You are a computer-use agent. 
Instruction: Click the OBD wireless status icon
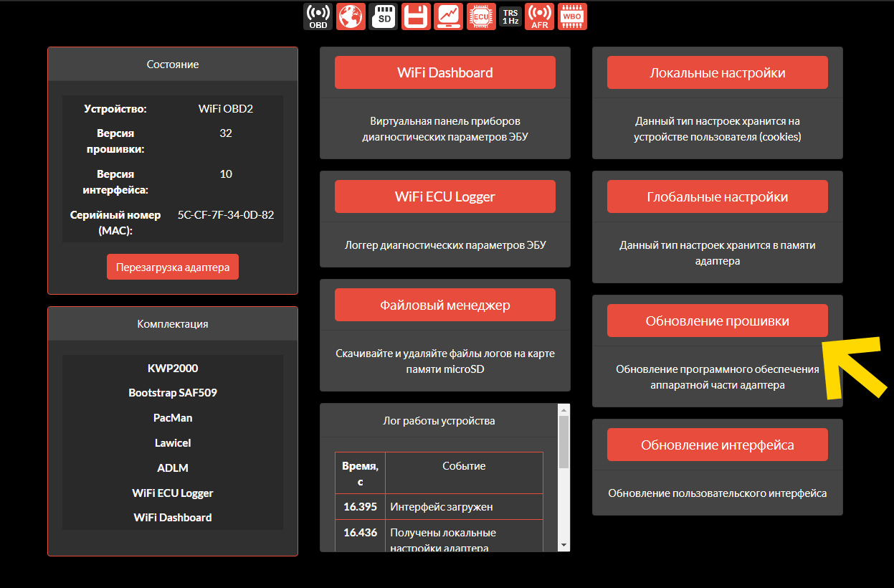[x=318, y=16]
